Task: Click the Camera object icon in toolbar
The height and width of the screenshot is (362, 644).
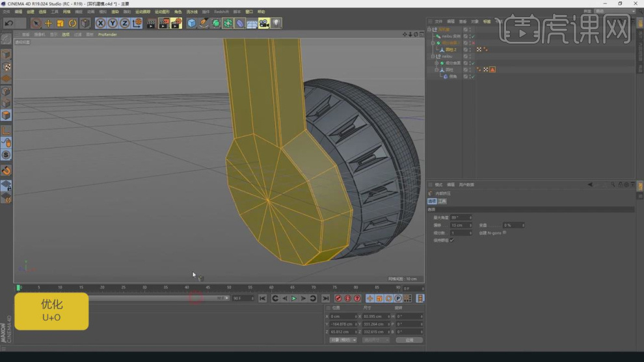Action: [263, 23]
